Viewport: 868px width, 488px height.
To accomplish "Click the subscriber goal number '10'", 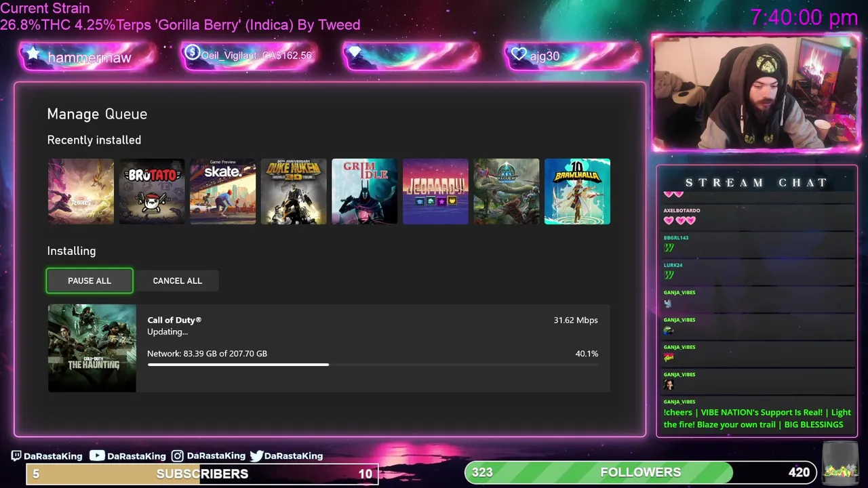I will 365,474.
